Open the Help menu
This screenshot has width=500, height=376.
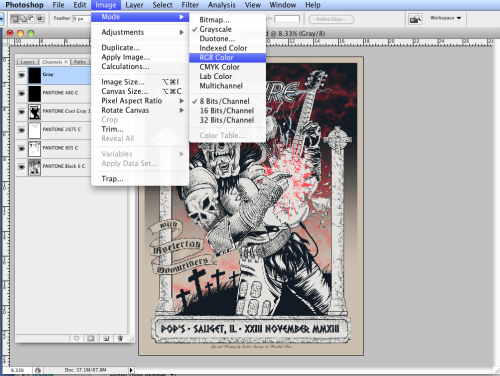pyautogui.click(x=313, y=5)
